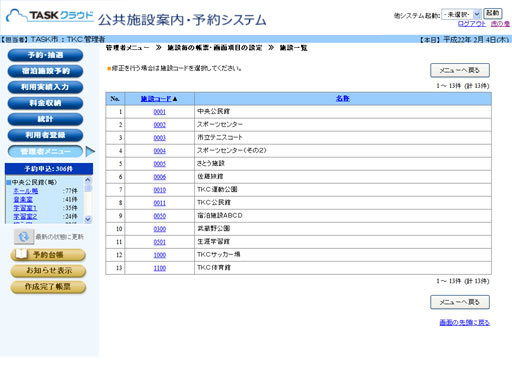Open the 統計 menu

click(45, 119)
